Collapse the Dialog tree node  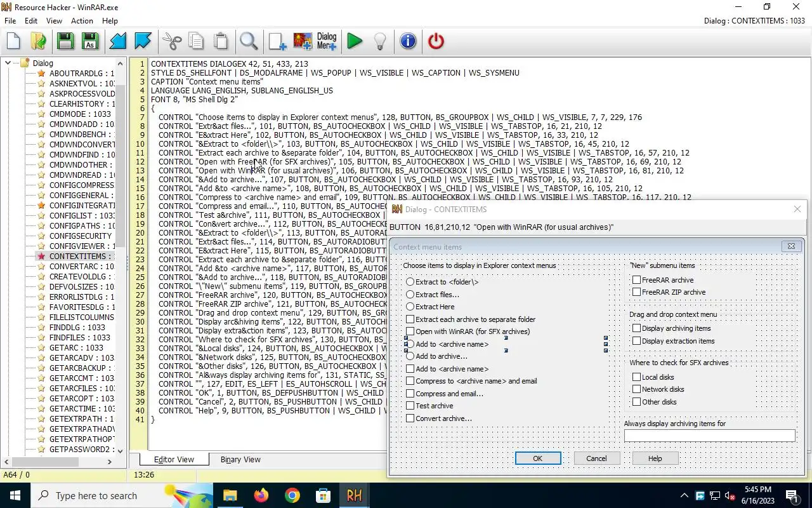[8, 63]
